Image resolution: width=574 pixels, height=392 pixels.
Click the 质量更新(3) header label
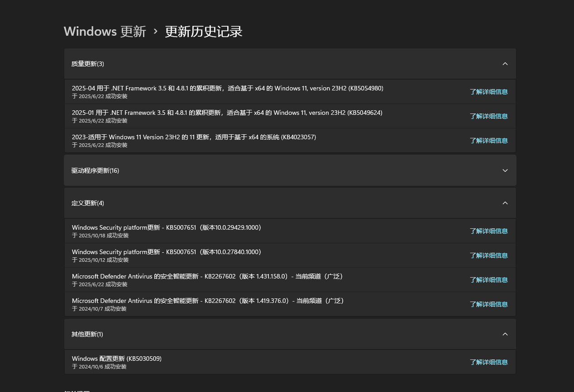88,64
